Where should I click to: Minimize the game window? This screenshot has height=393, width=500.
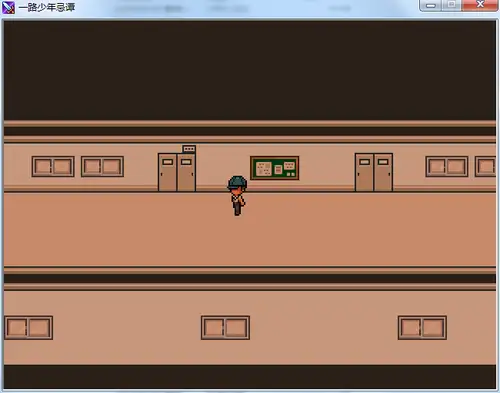click(431, 5)
